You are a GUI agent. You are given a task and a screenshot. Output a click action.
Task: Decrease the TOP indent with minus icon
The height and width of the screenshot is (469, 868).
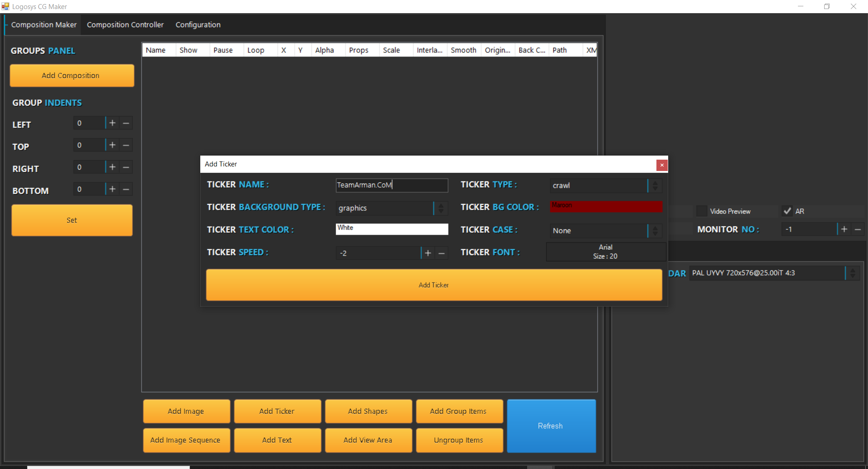(x=126, y=145)
